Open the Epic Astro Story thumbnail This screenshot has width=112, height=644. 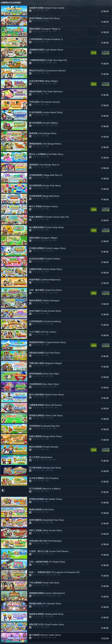[x=14, y=387]
